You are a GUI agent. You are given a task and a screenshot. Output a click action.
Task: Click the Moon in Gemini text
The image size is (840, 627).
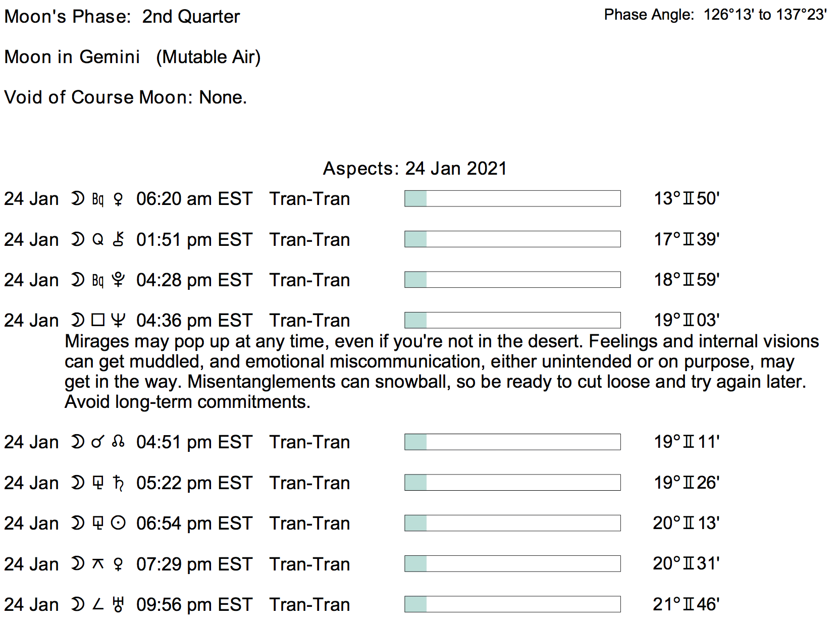coord(72,57)
